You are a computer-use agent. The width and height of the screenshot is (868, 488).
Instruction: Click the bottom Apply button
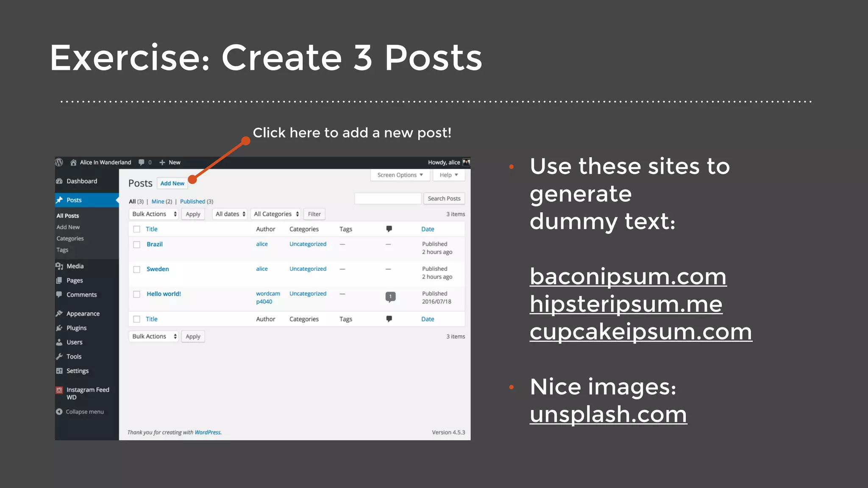(x=193, y=336)
